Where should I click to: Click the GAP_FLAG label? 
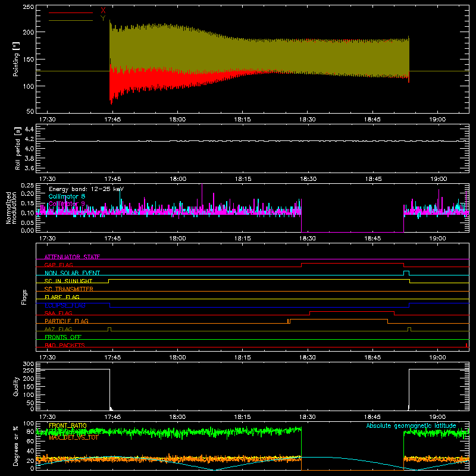[58, 265]
